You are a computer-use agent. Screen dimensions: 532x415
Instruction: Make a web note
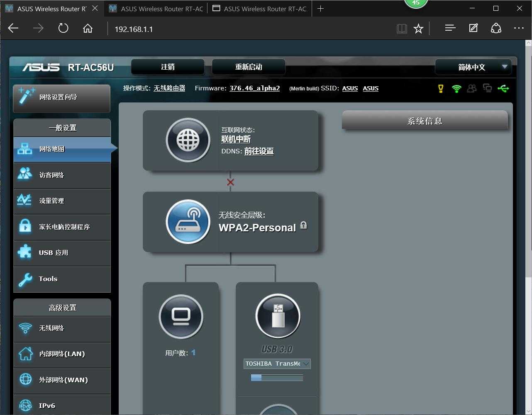(473, 28)
